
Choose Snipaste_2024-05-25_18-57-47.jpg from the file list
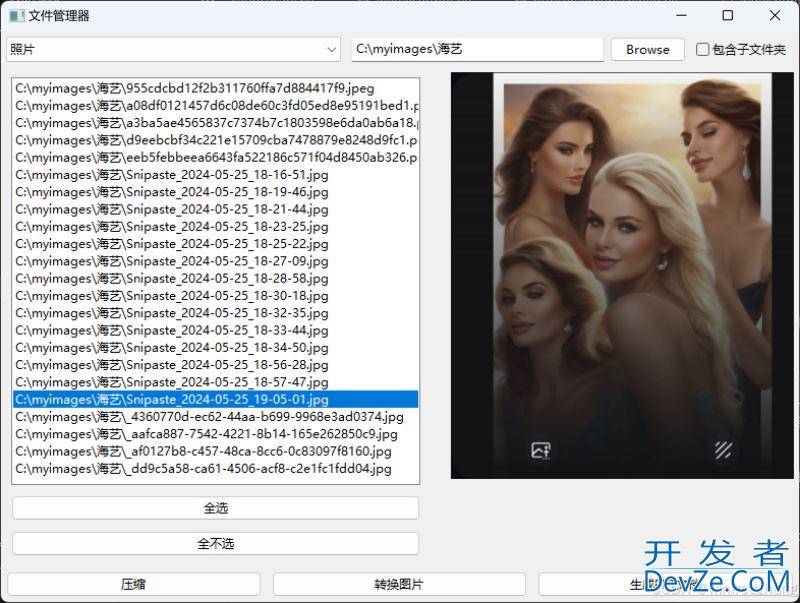(x=172, y=382)
